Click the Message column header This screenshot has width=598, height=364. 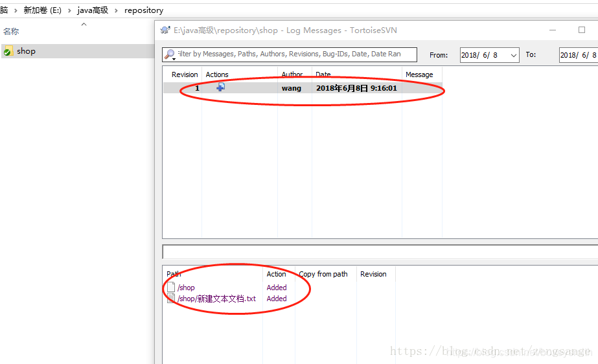[419, 74]
